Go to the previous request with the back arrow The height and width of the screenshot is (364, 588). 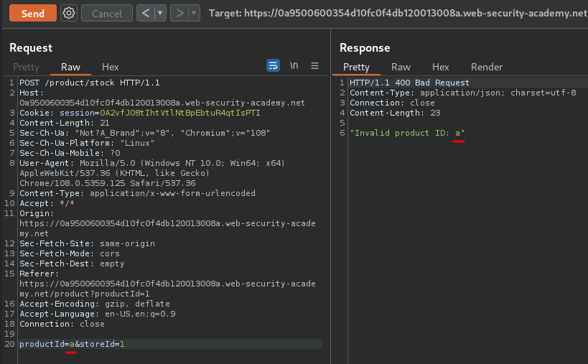(x=146, y=14)
